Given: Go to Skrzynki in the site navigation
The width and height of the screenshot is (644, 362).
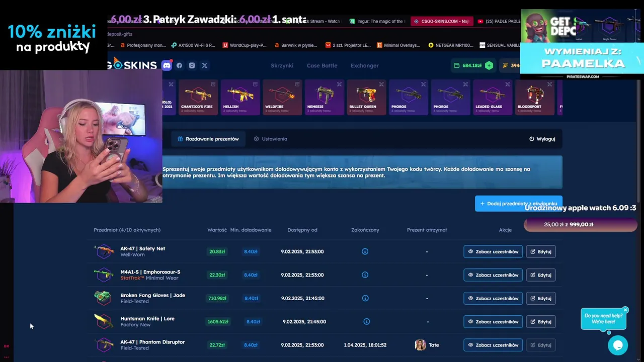Looking at the screenshot, I should (282, 65).
